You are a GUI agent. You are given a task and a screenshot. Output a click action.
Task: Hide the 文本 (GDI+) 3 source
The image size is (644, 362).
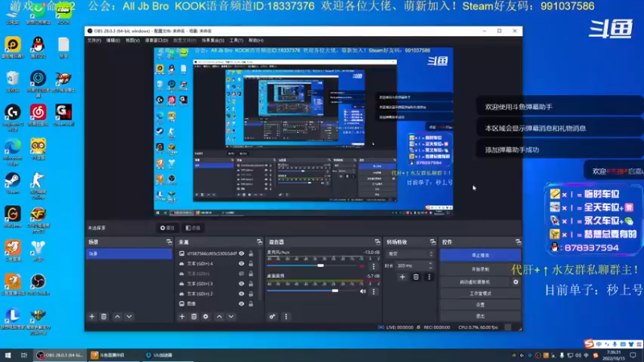[x=242, y=284]
